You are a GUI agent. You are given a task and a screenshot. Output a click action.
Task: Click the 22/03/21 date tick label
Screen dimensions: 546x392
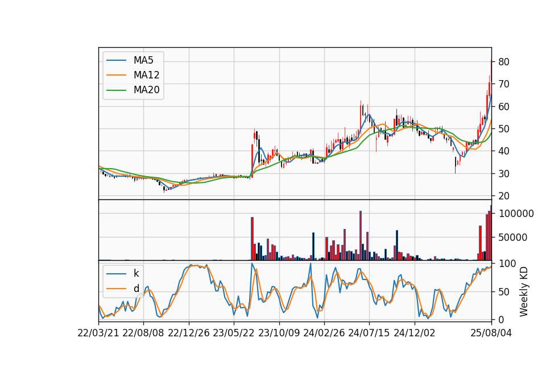click(x=98, y=333)
